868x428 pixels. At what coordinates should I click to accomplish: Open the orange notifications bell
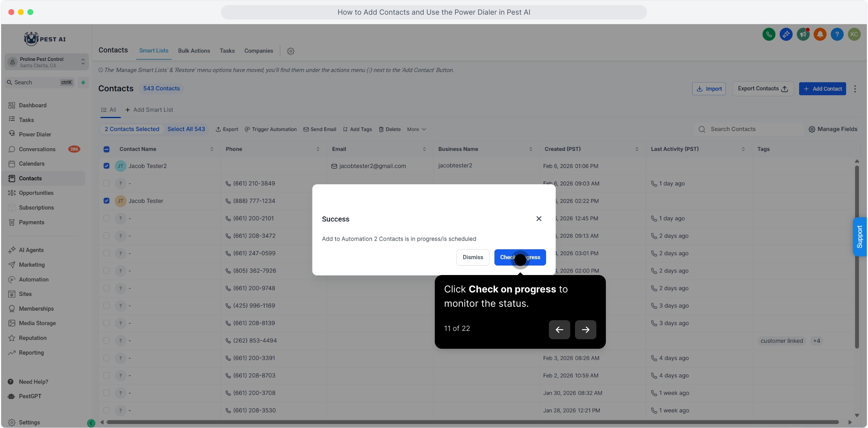pyautogui.click(x=820, y=34)
